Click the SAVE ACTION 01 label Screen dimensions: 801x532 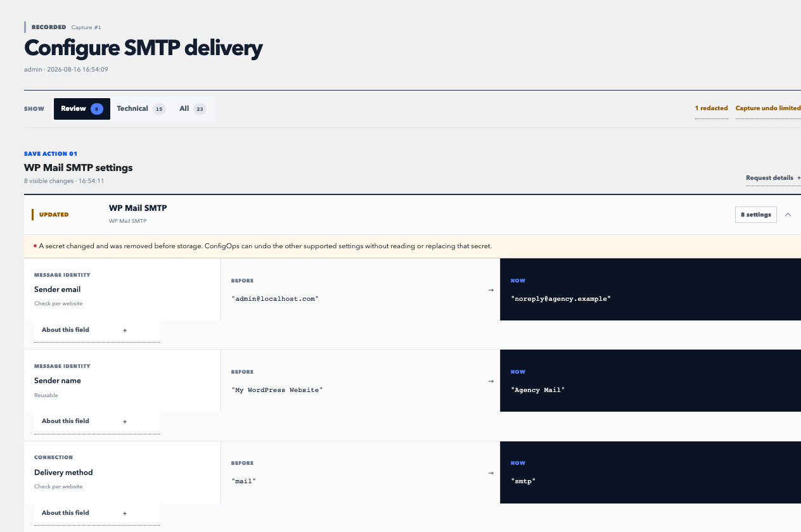click(x=51, y=154)
